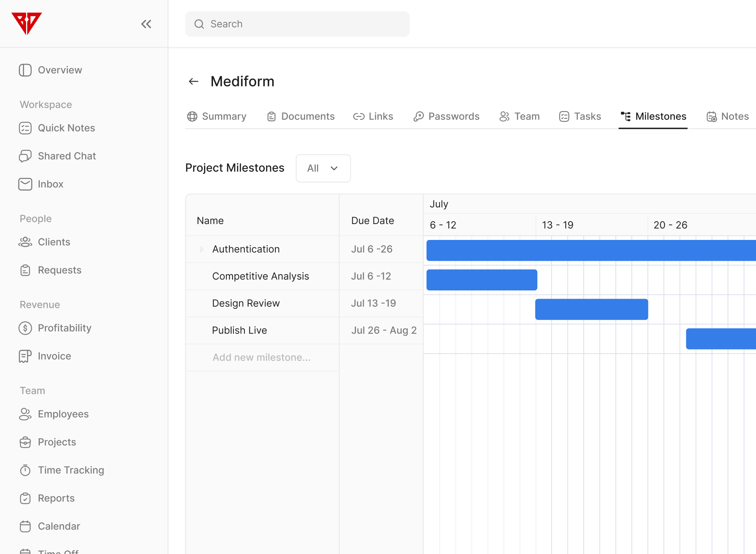Click the key icon on Passwords tab
Image resolution: width=756 pixels, height=554 pixels.
click(x=419, y=117)
